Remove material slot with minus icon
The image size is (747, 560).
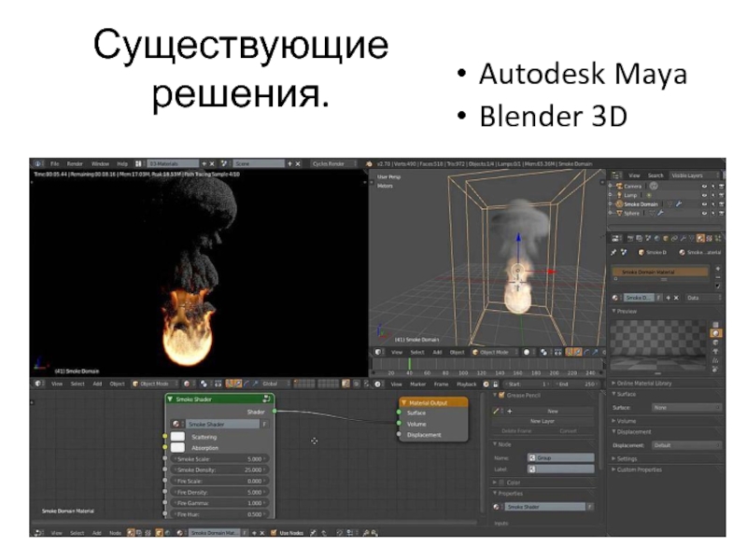[x=718, y=277]
